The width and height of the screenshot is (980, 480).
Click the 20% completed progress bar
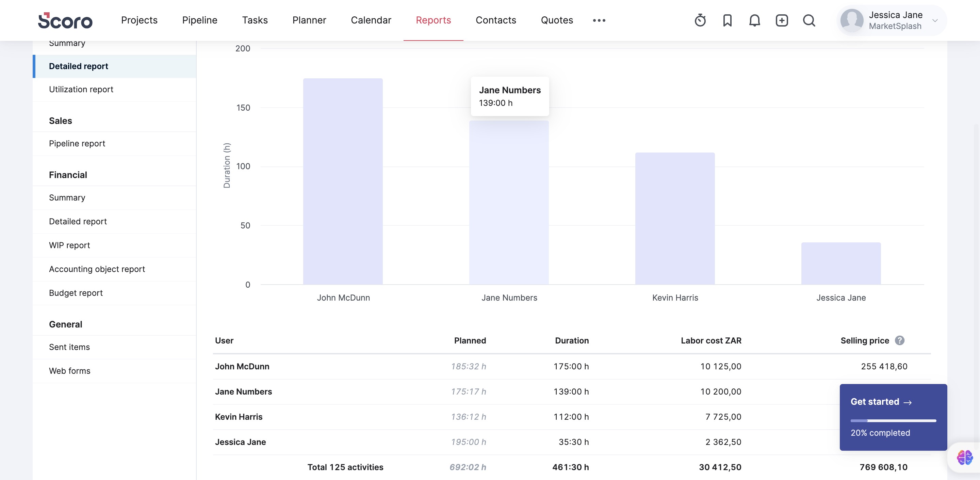coord(893,421)
